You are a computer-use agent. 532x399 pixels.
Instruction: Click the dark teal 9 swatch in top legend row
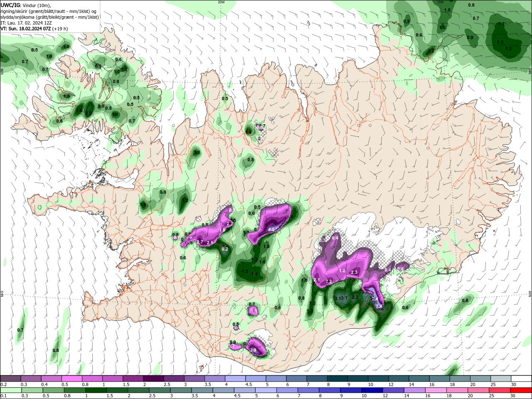tap(357, 379)
